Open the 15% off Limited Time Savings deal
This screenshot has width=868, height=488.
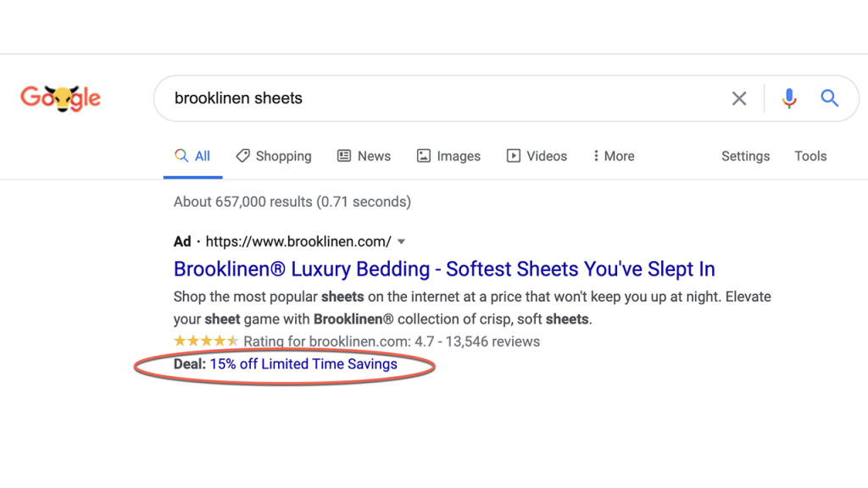pyautogui.click(x=303, y=364)
